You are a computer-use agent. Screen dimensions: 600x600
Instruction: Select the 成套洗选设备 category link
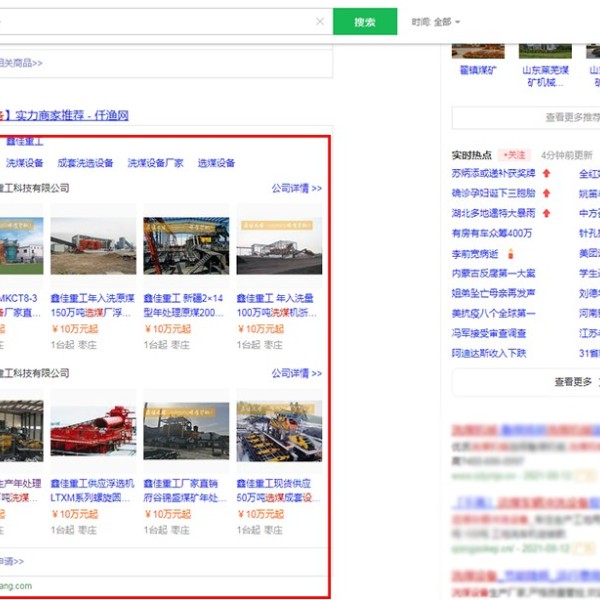pyautogui.click(x=85, y=163)
